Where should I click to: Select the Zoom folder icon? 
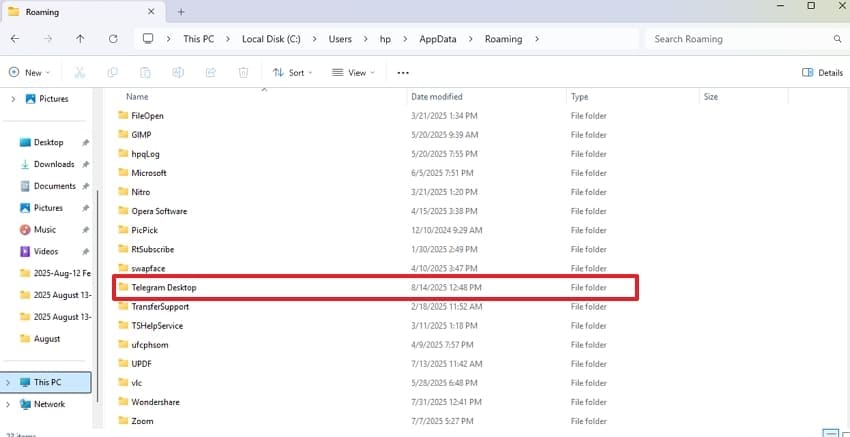pyautogui.click(x=123, y=421)
